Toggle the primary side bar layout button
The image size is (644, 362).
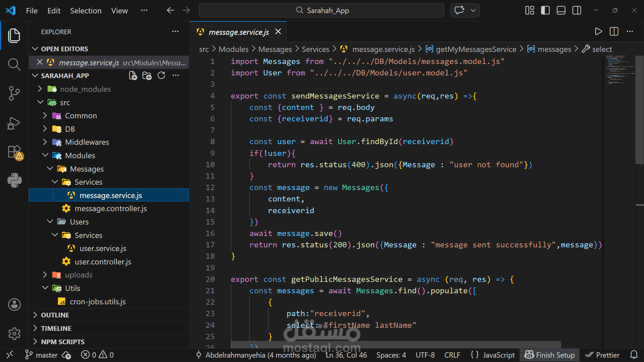click(545, 10)
